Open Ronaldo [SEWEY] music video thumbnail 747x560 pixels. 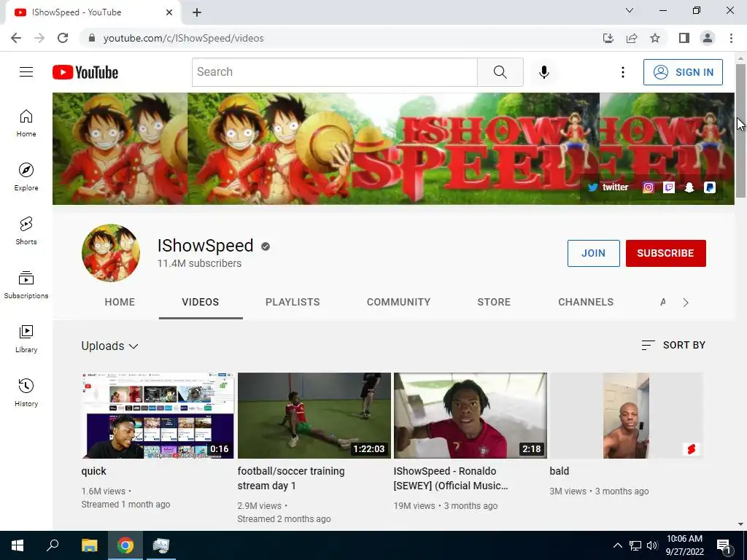[471, 416]
